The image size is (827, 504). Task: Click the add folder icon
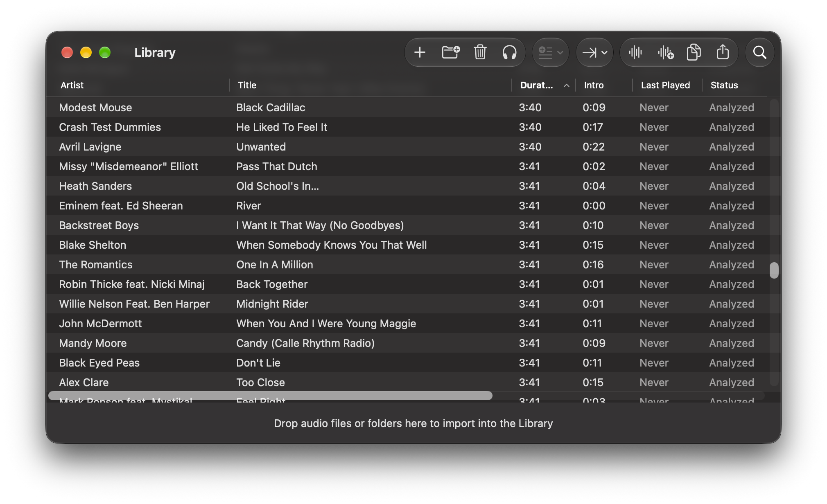point(451,52)
